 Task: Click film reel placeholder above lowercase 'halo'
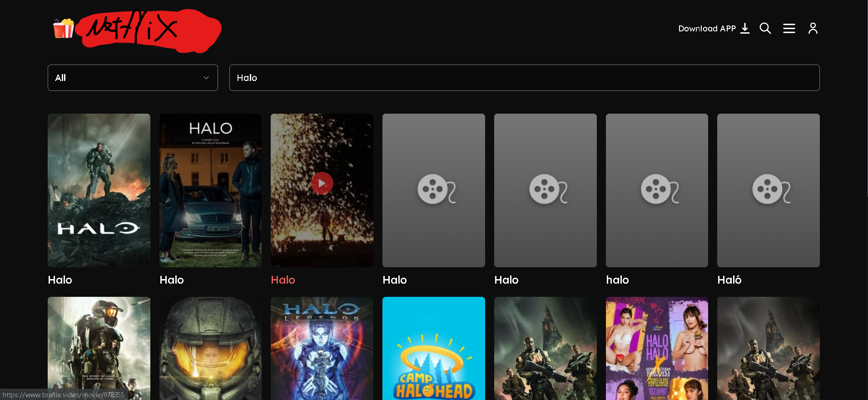[x=657, y=190]
